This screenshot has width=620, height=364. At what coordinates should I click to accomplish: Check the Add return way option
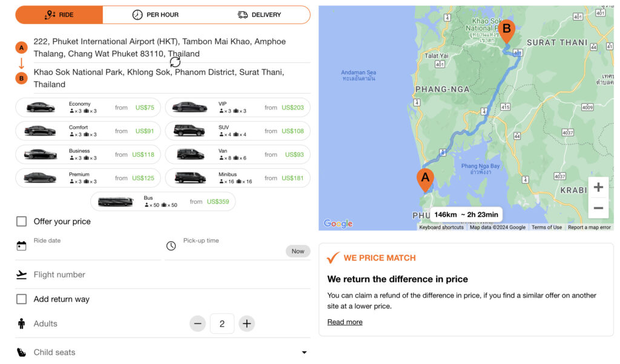point(22,299)
